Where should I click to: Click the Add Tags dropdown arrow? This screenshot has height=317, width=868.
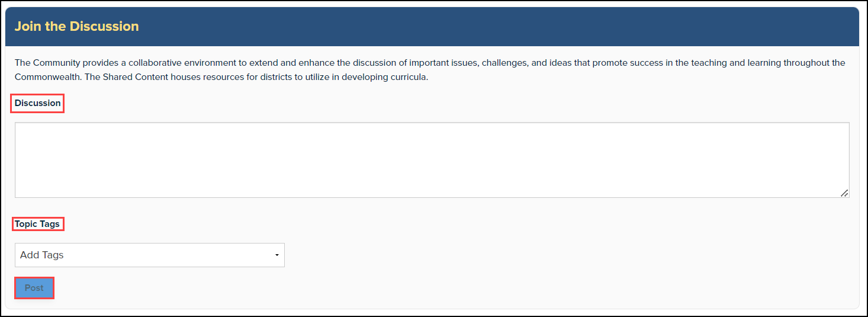click(277, 255)
